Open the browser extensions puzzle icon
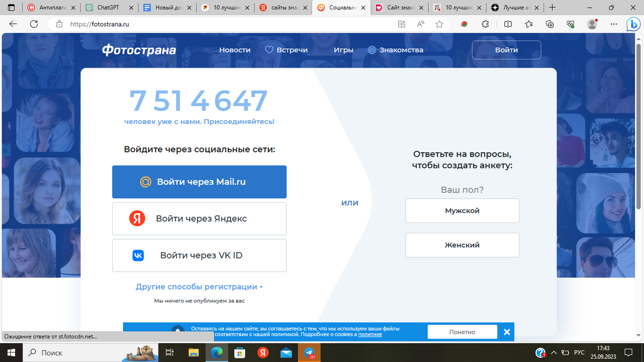Viewport: 644px width, 362px height. click(x=485, y=24)
